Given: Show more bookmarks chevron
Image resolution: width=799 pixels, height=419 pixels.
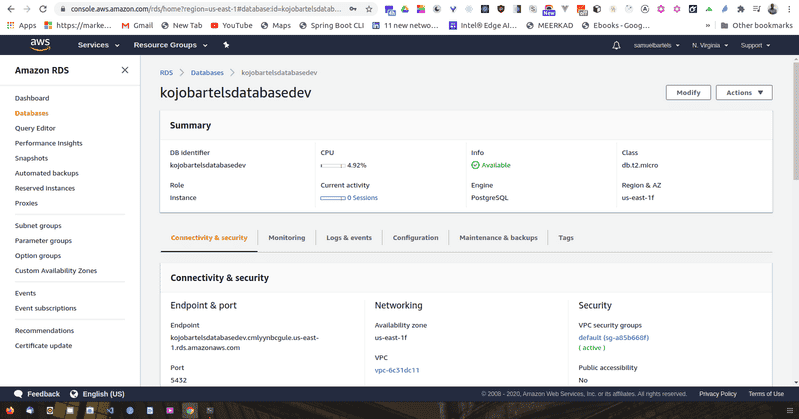Looking at the screenshot, I should 708,25.
